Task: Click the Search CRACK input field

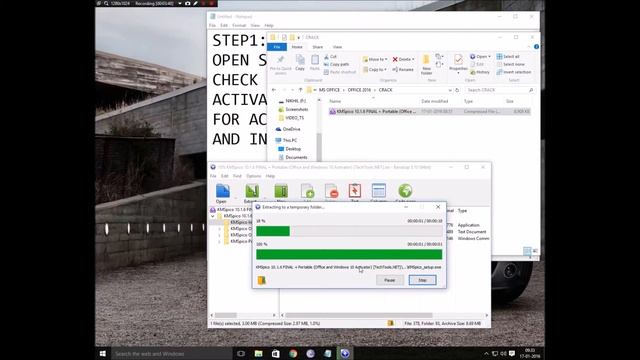Action: [499, 90]
